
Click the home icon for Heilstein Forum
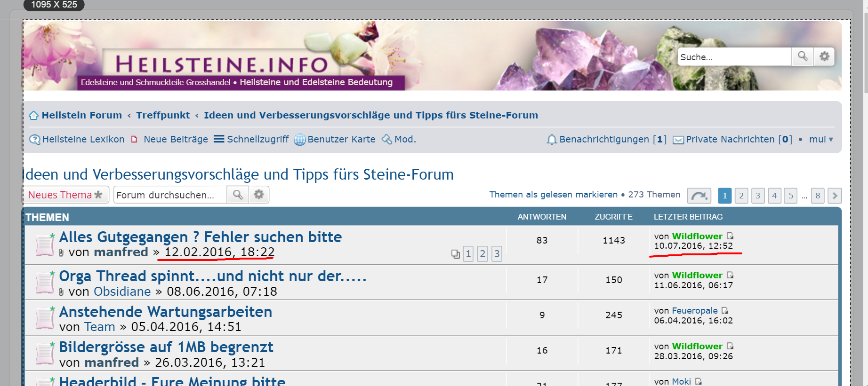pos(33,116)
